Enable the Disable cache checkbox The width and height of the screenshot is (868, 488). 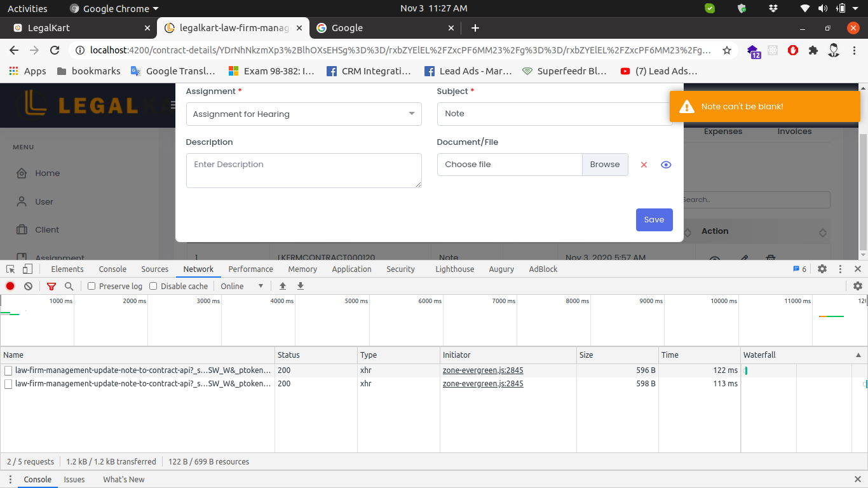coord(153,287)
